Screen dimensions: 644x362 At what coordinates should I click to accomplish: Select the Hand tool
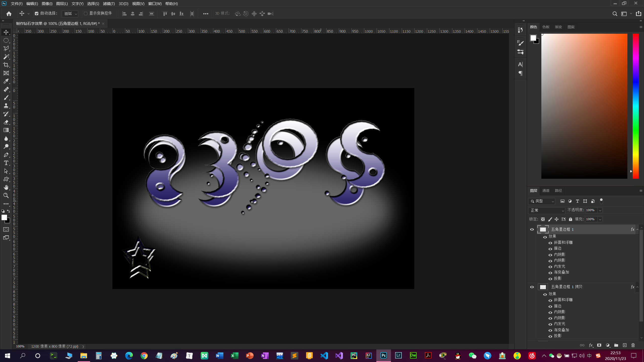6,187
